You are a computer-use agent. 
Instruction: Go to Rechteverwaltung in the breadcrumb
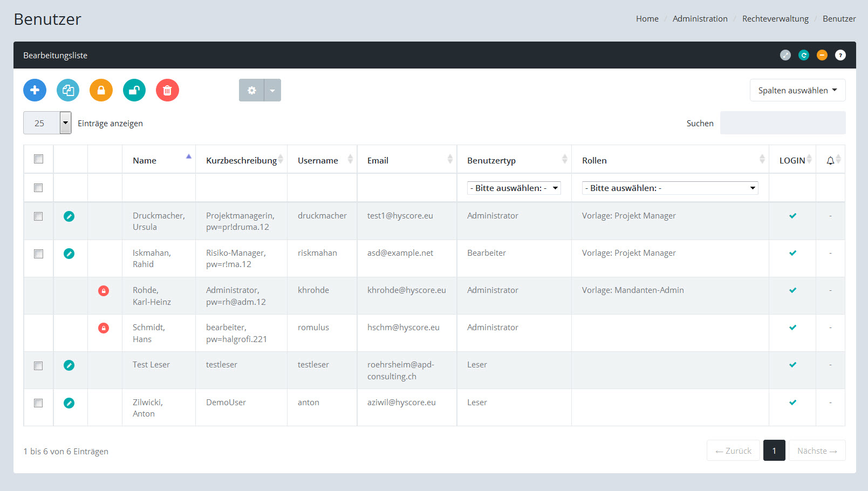pyautogui.click(x=775, y=19)
